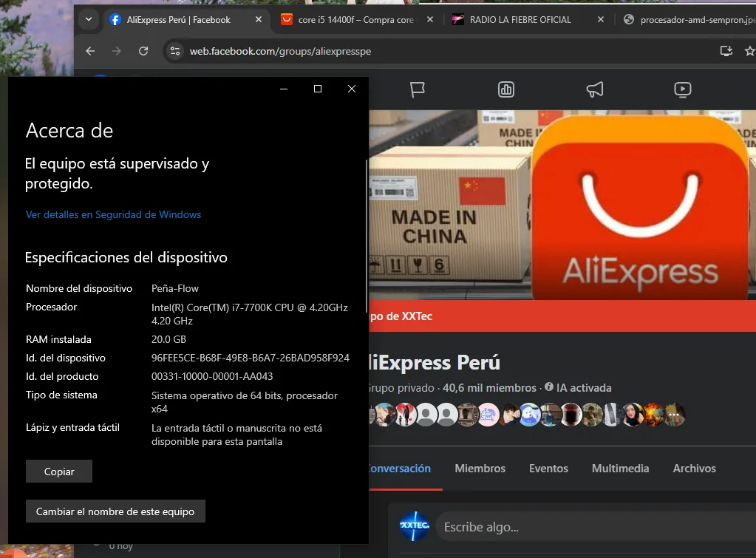Click the 40,6 mil miembros link
Screen dimensions: 756x558
pos(489,388)
